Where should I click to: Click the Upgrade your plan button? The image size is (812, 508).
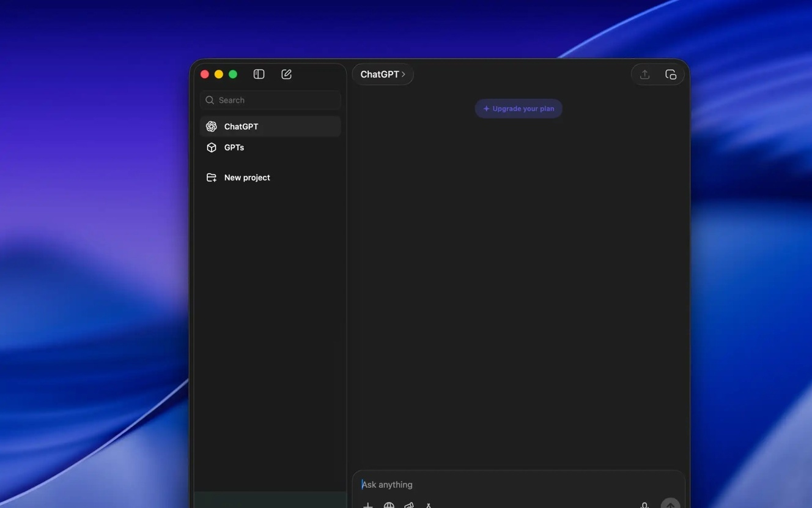pos(519,109)
